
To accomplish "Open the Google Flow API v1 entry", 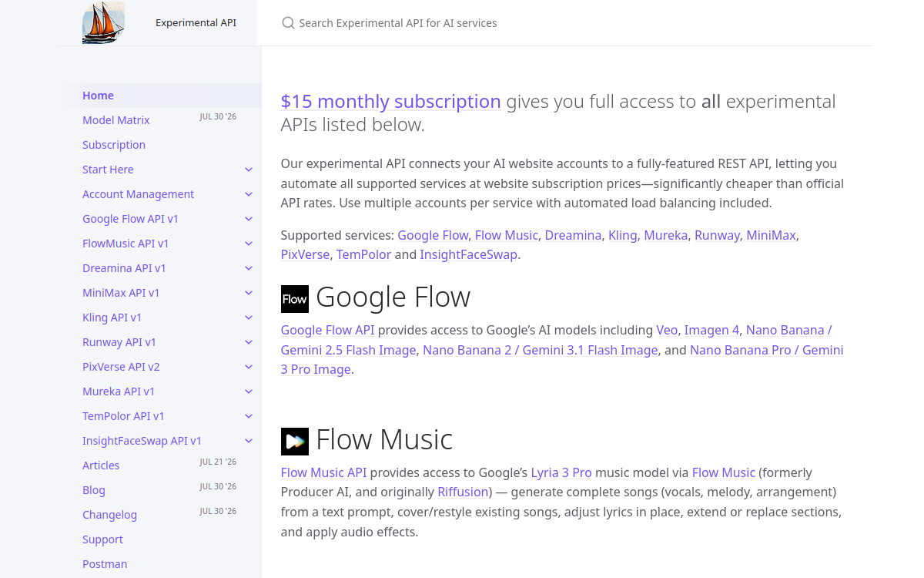I will tap(130, 219).
